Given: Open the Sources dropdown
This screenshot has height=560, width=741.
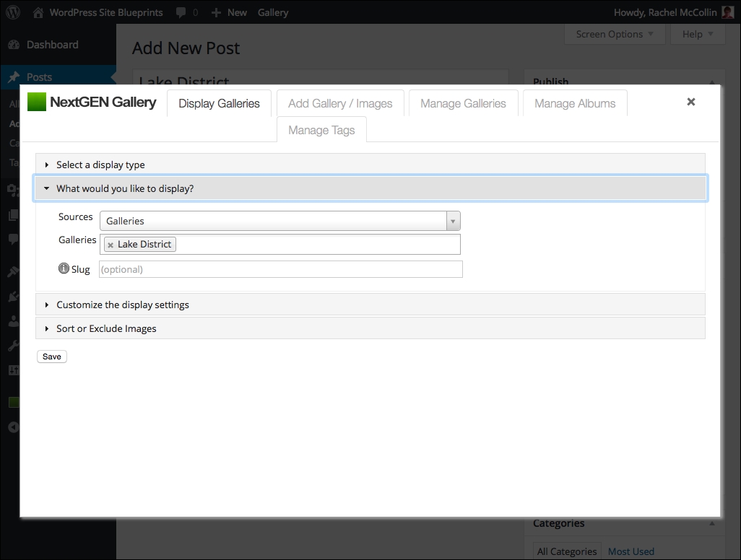Looking at the screenshot, I should [x=280, y=221].
